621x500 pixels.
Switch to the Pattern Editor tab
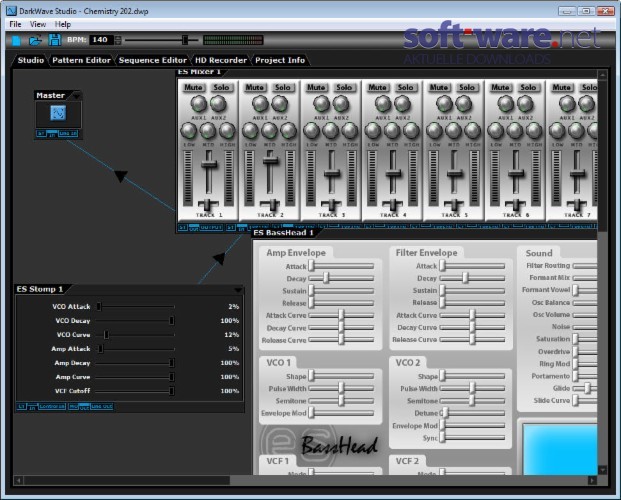tap(81, 60)
